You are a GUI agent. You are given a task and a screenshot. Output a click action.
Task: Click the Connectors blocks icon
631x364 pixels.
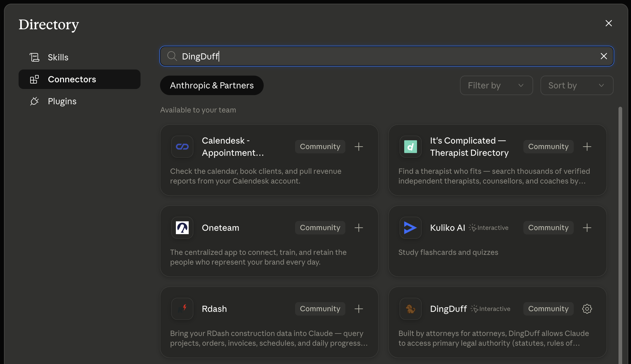[x=34, y=79]
